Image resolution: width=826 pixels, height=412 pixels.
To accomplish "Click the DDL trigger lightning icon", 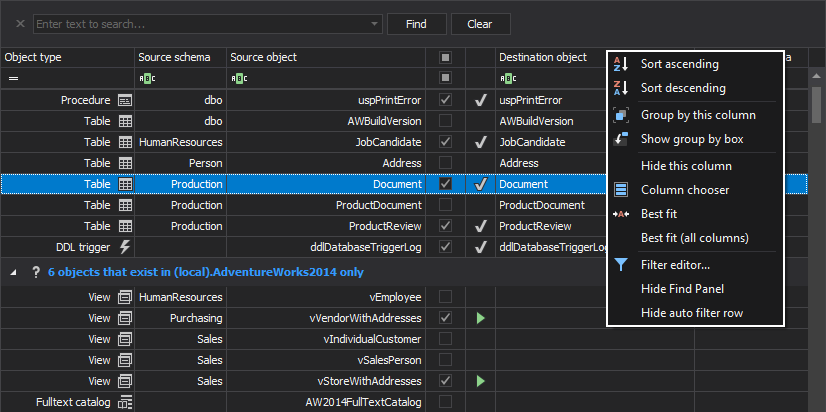I will click(x=125, y=247).
